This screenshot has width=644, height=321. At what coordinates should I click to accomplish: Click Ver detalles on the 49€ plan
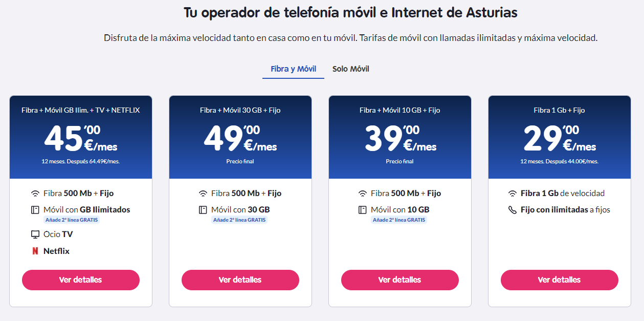click(x=240, y=280)
